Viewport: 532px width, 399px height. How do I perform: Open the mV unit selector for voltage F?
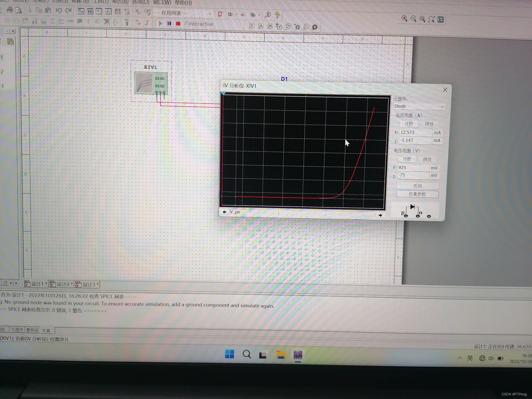coord(434,168)
